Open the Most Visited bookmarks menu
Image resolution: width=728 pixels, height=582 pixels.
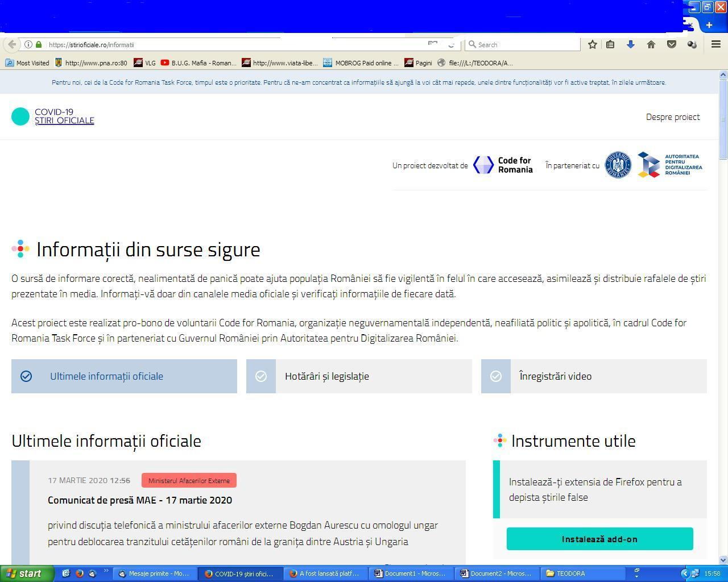(27, 63)
